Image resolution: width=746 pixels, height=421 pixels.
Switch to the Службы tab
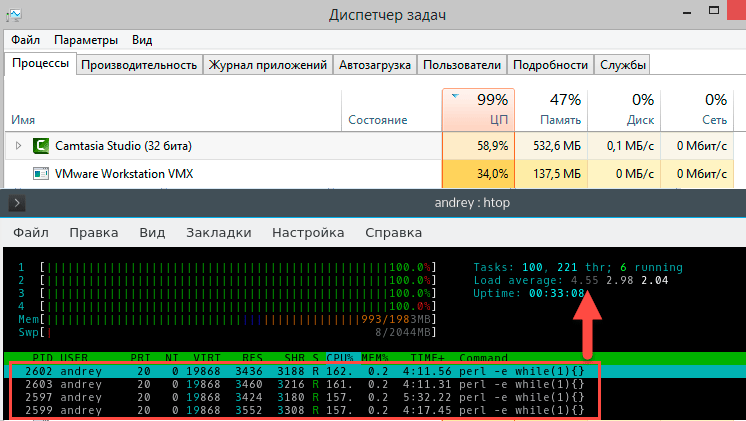point(623,65)
